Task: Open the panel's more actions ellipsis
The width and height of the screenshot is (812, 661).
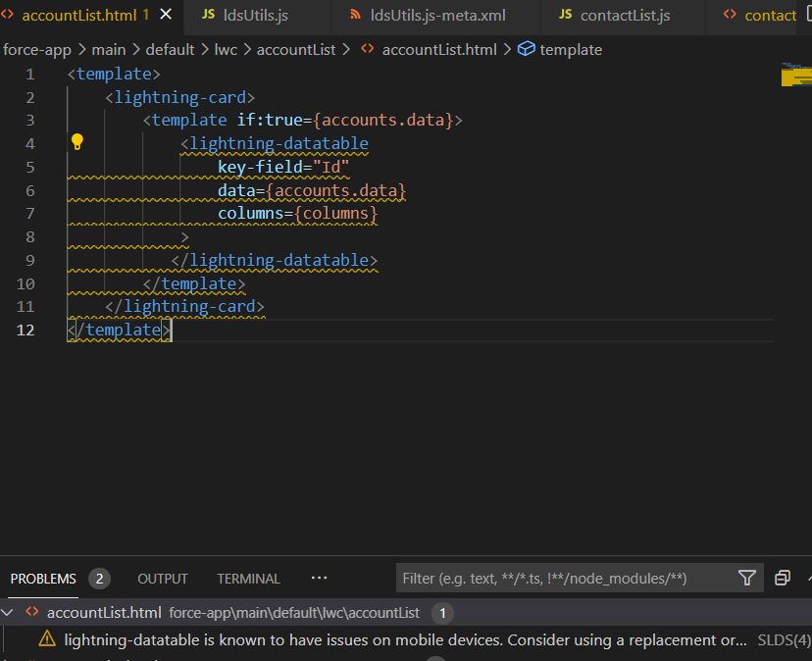Action: (319, 578)
